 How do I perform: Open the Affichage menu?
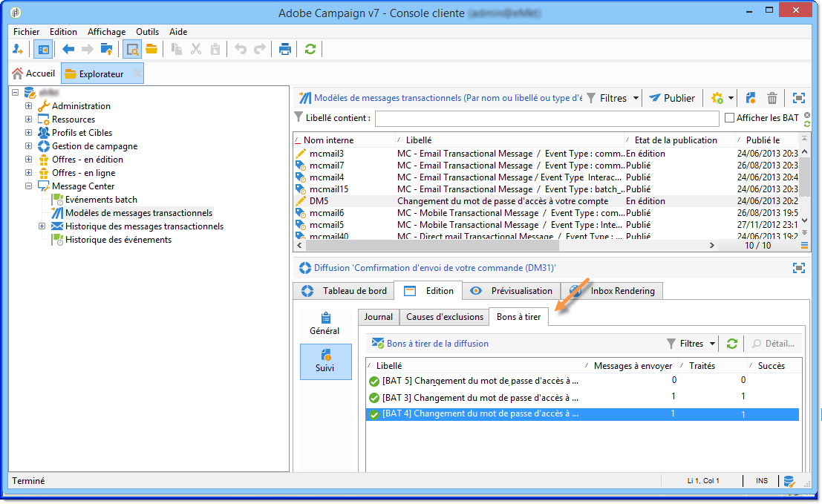pos(106,32)
